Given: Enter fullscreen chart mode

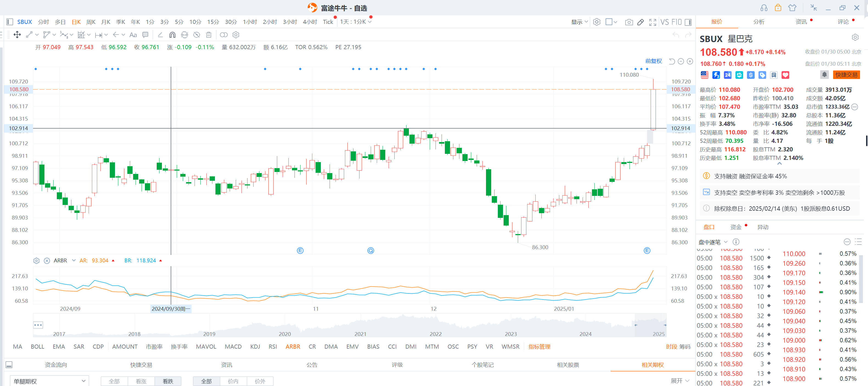Looking at the screenshot, I should click(653, 22).
